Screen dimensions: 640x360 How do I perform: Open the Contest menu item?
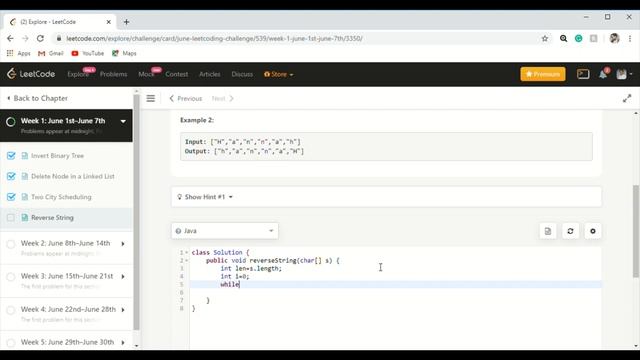(x=177, y=74)
